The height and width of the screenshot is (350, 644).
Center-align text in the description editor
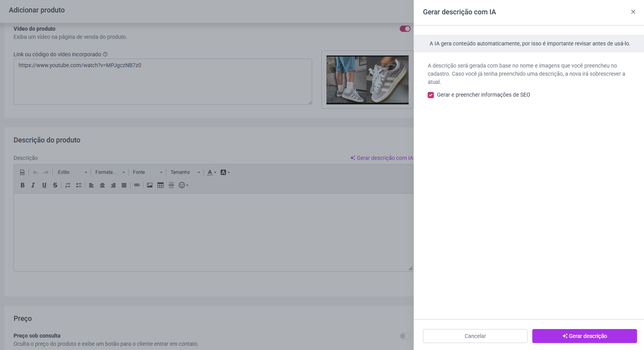point(102,185)
